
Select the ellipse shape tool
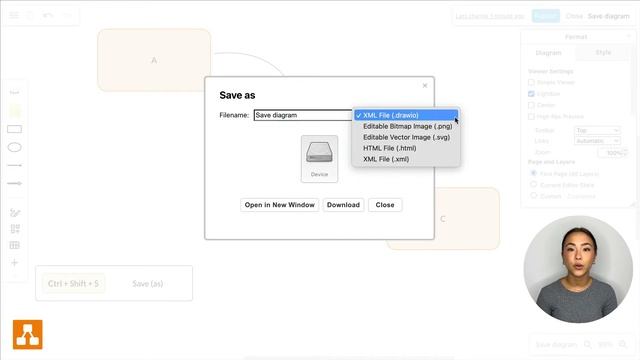coord(15,147)
